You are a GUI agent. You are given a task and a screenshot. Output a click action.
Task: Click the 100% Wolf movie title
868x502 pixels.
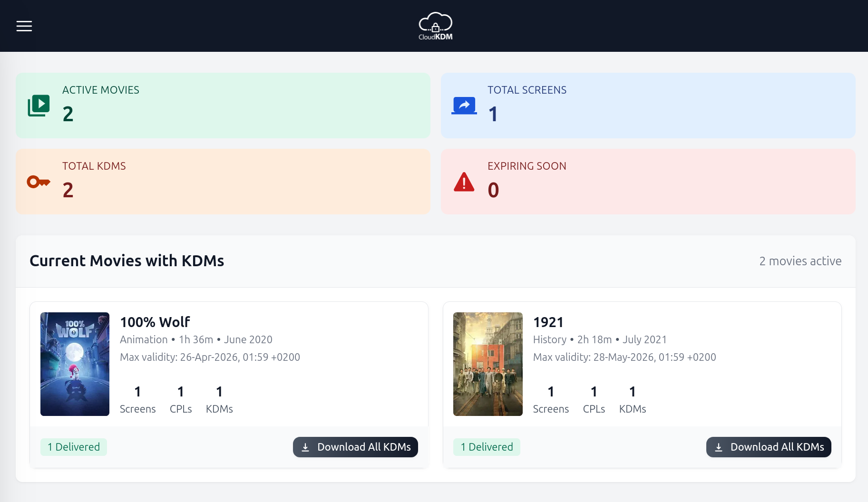pyautogui.click(x=155, y=322)
